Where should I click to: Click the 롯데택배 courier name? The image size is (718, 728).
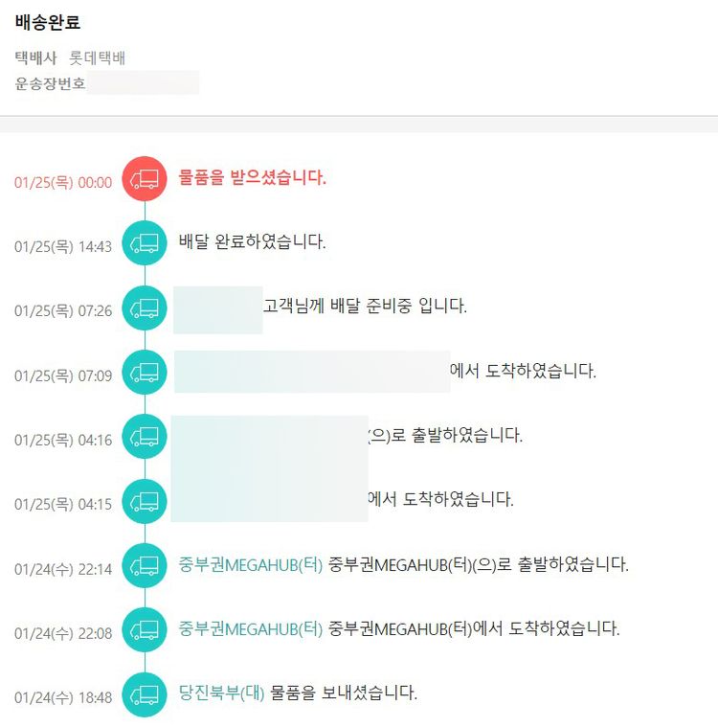pyautogui.click(x=98, y=58)
